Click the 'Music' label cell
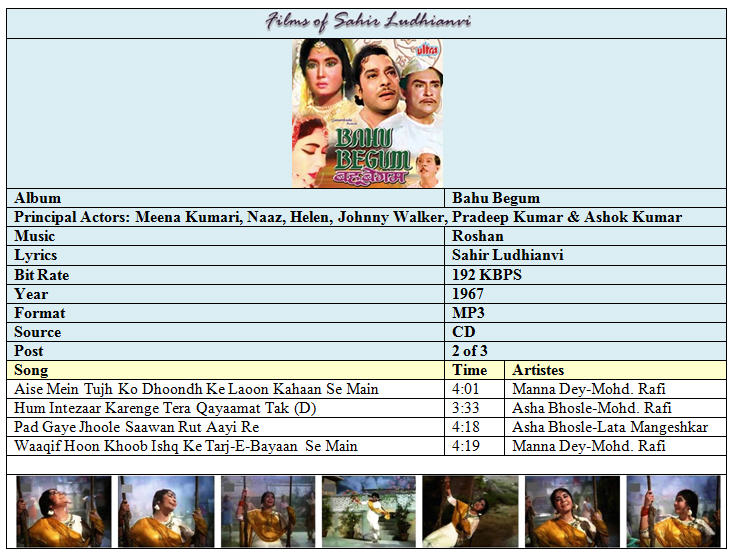 click(x=225, y=236)
